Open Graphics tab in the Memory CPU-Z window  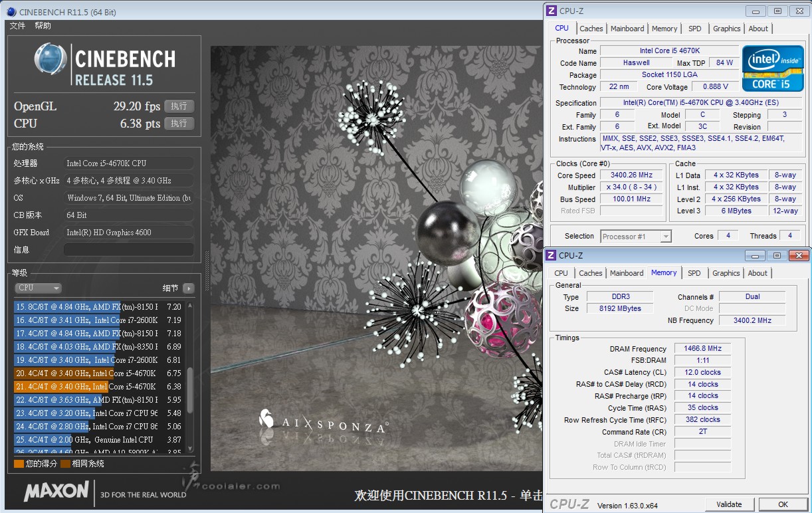[726, 273]
